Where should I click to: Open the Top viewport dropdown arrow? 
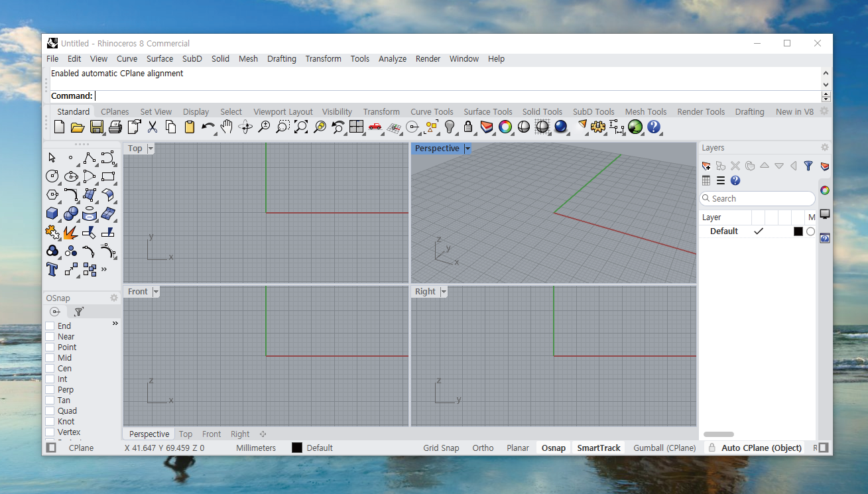[x=151, y=149]
